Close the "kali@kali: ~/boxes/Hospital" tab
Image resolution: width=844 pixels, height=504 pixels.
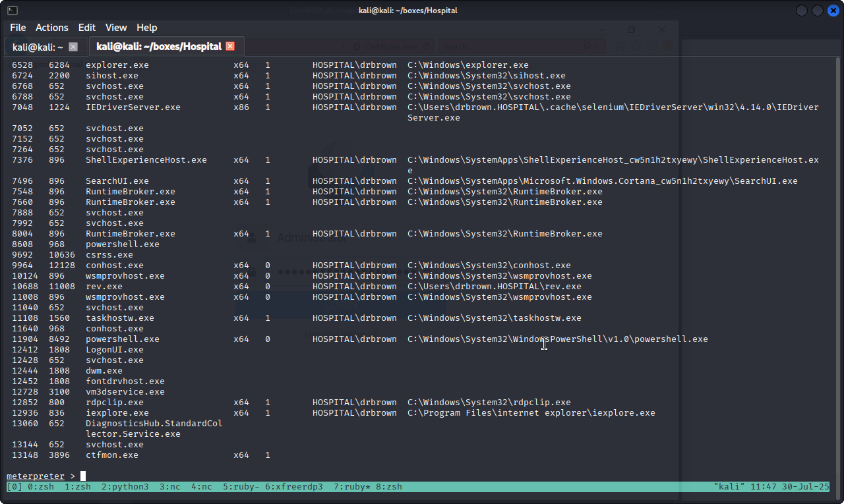tap(230, 46)
